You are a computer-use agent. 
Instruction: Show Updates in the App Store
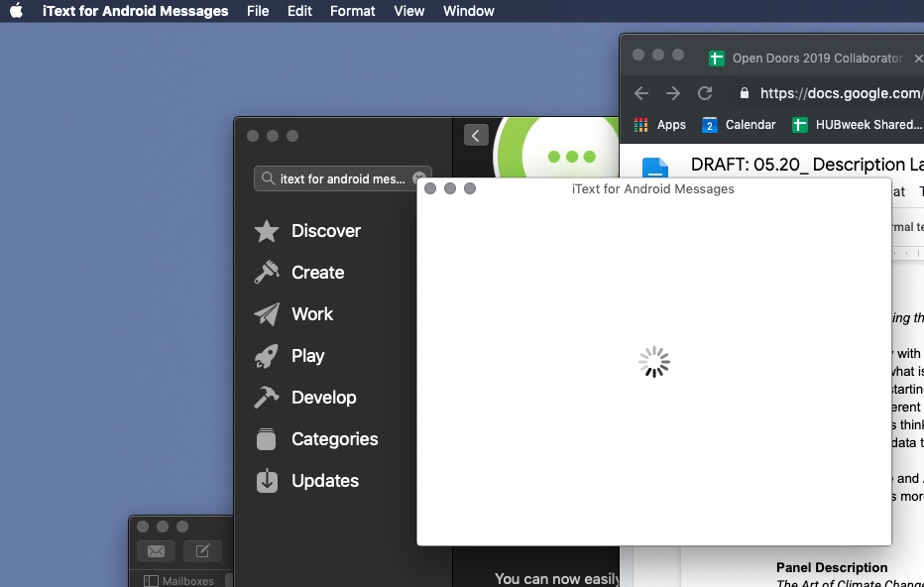tap(306, 481)
